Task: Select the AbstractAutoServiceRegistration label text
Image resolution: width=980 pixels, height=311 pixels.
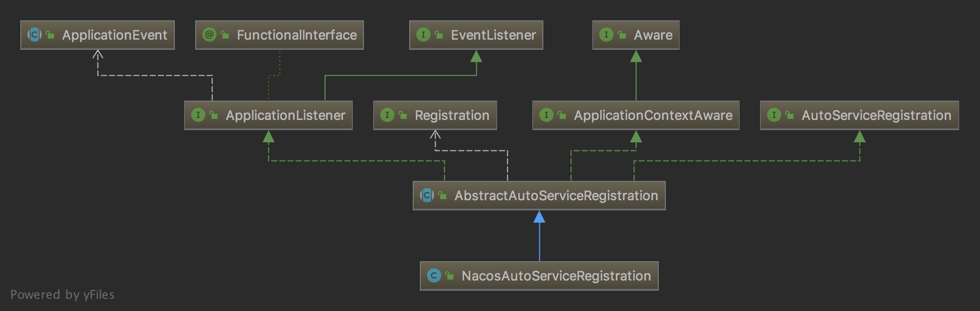Action: (556, 196)
